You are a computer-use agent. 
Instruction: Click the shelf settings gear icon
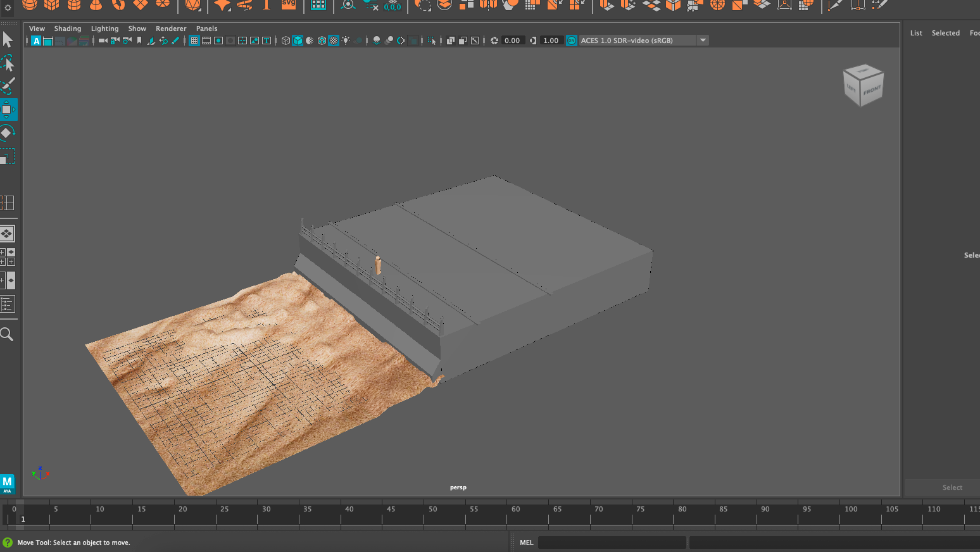tap(8, 8)
